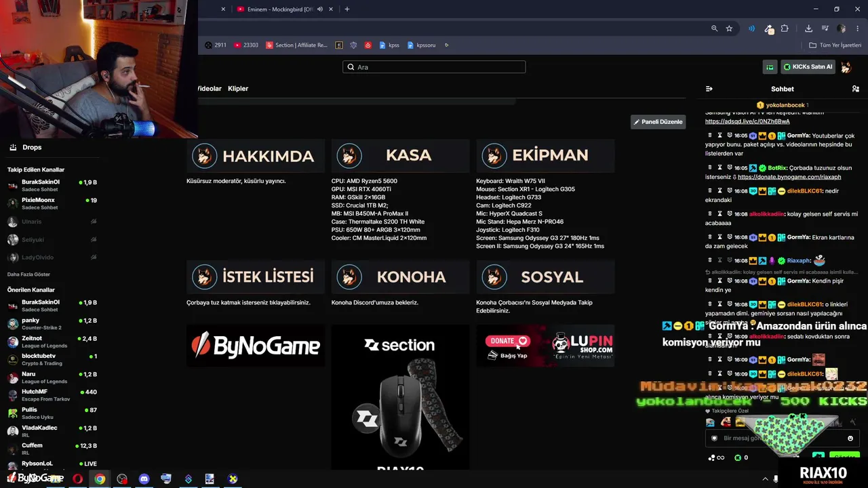868x488 pixels.
Task: Switch to the Videolar tab
Action: (x=210, y=89)
